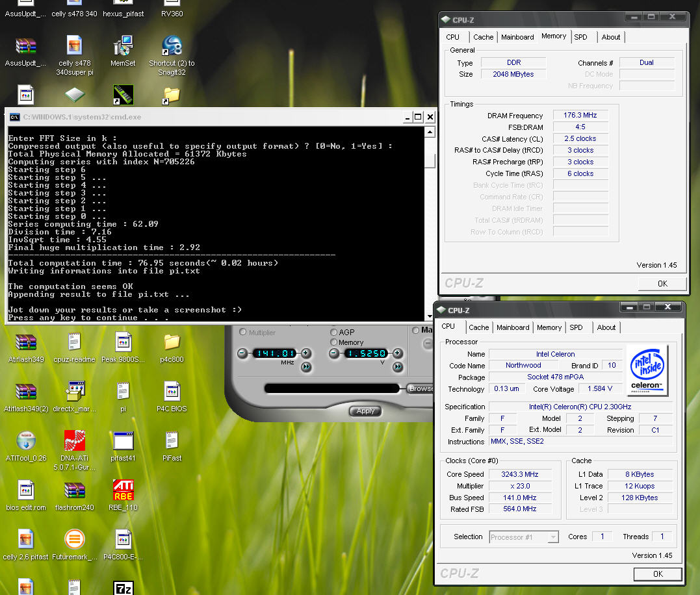Click the memory Size value 2048 MBytes

[x=513, y=74]
